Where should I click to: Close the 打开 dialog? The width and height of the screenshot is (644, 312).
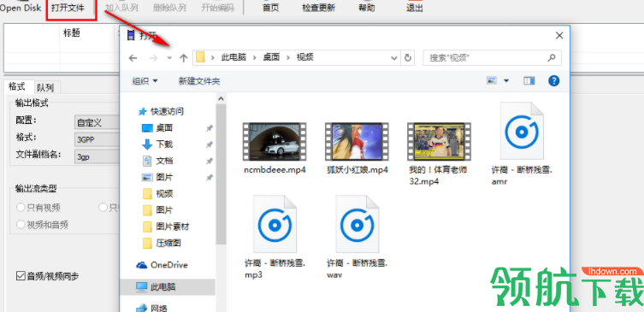pyautogui.click(x=559, y=36)
